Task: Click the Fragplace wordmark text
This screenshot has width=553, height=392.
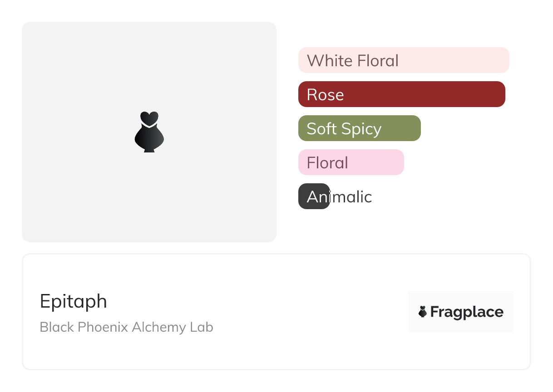Action: [467, 312]
